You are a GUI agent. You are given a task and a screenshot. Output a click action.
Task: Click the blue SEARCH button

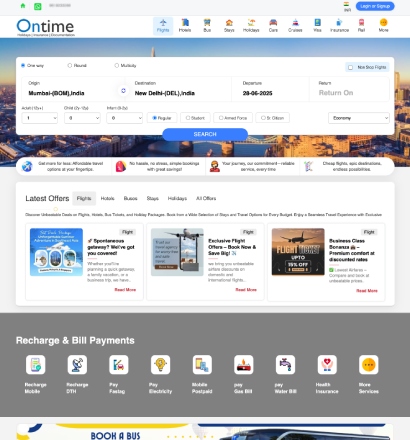[x=205, y=134]
